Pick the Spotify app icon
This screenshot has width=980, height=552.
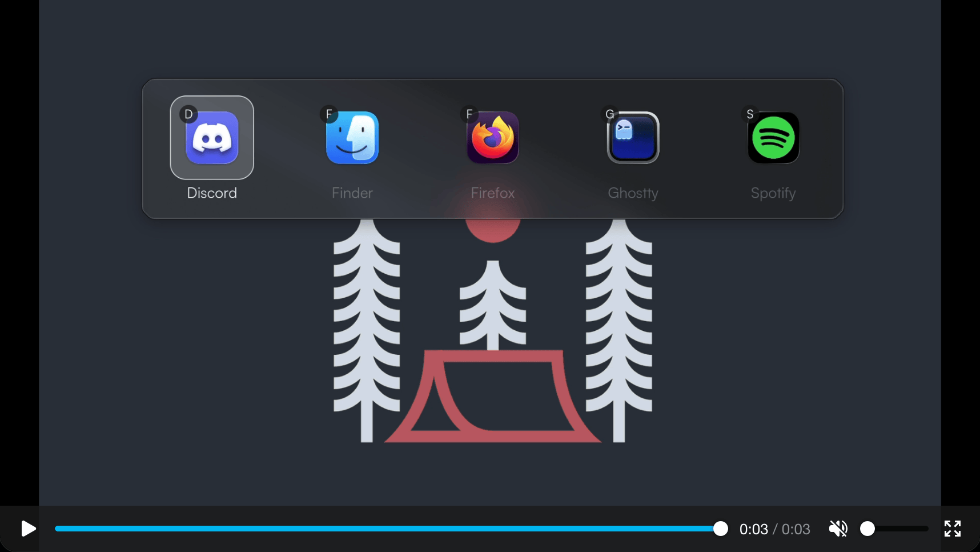pos(773,138)
